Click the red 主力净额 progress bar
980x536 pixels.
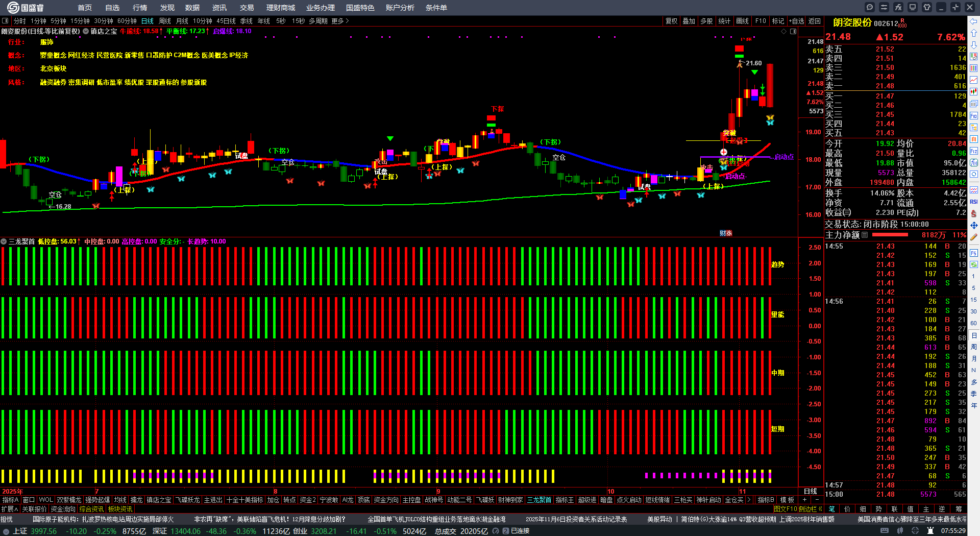pyautogui.click(x=890, y=235)
